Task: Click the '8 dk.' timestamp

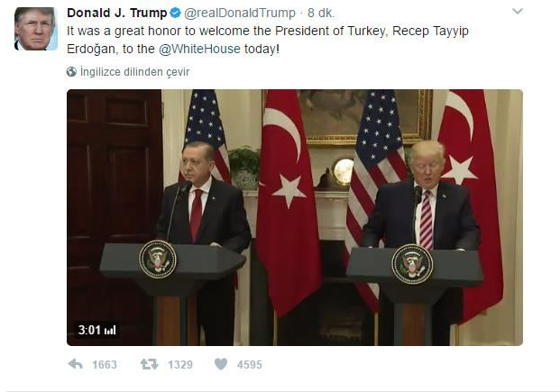Action: coord(321,14)
